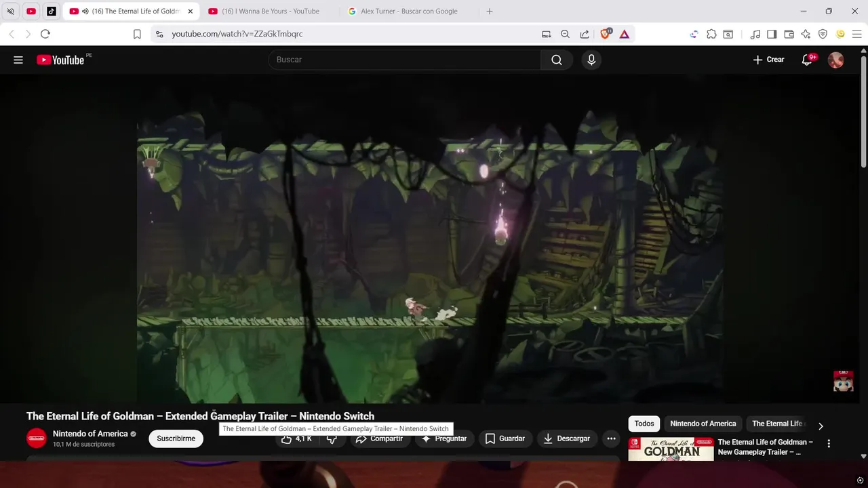Open the Brave VPN shield icon
This screenshot has width=868, height=488.
[x=823, y=34]
